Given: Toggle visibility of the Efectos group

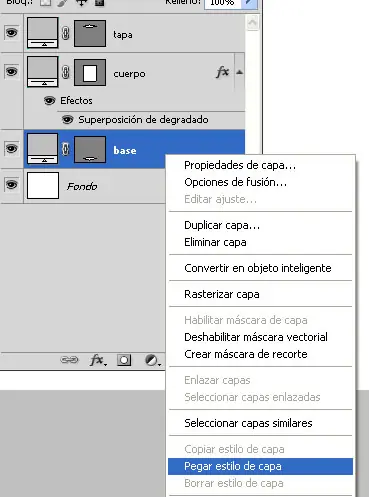Looking at the screenshot, I should click(x=50, y=100).
